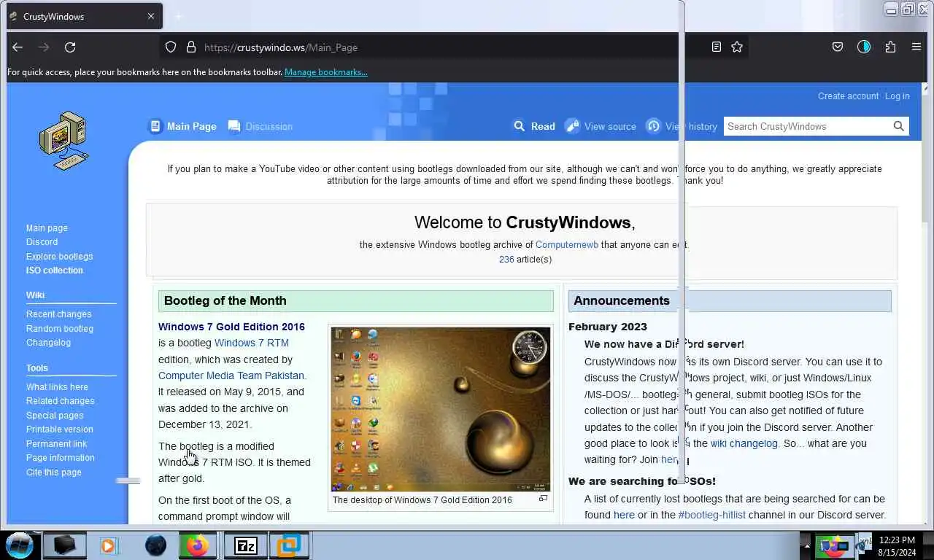This screenshot has height=560, width=934.
Task: Switch to the Discussion tab
Action: [x=260, y=126]
